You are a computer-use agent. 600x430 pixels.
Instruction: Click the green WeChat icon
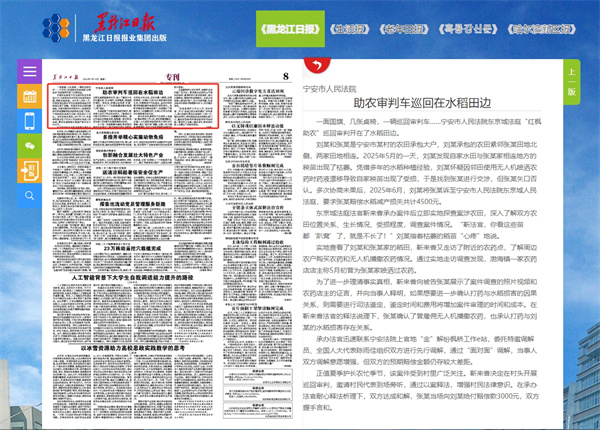(29, 146)
